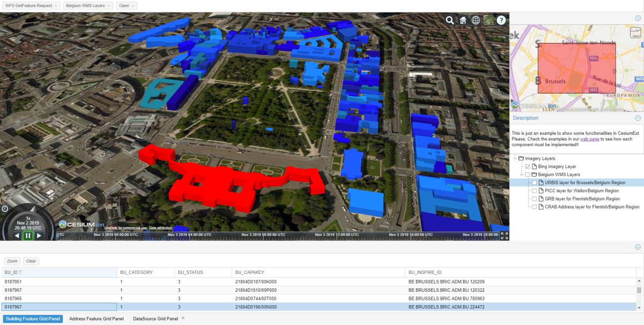Select grid row with BU_ID 8187957

[319, 290]
